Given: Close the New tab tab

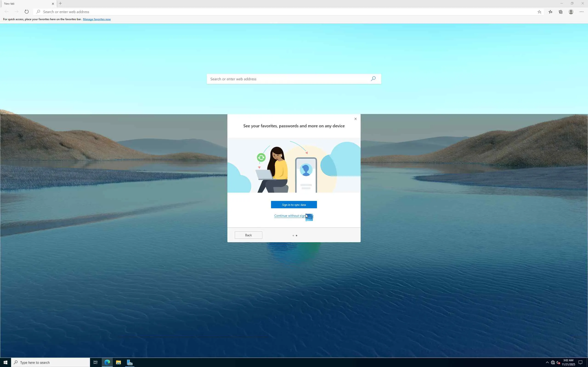Looking at the screenshot, I should click(53, 4).
